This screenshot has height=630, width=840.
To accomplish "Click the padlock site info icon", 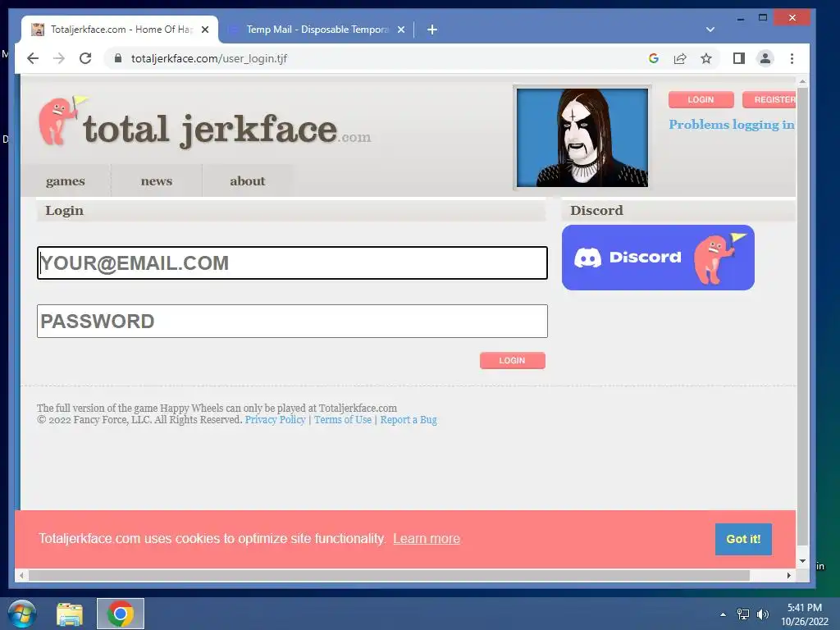I will (118, 58).
